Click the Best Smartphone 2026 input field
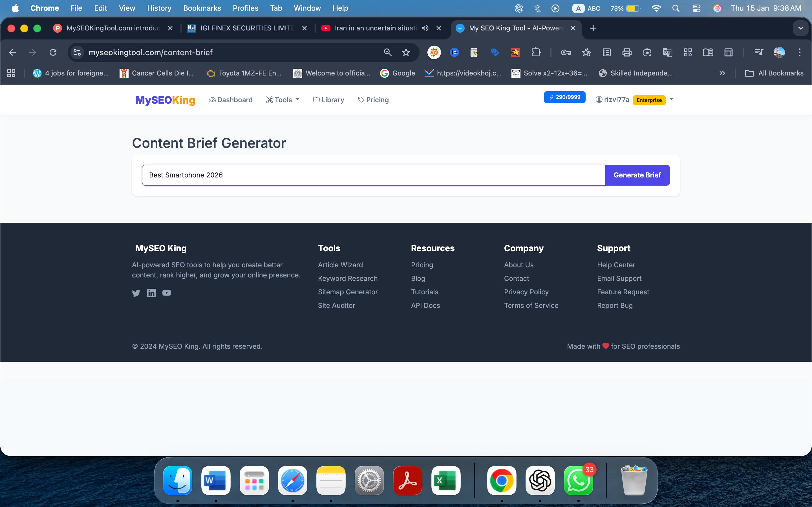The image size is (812, 507). click(373, 175)
